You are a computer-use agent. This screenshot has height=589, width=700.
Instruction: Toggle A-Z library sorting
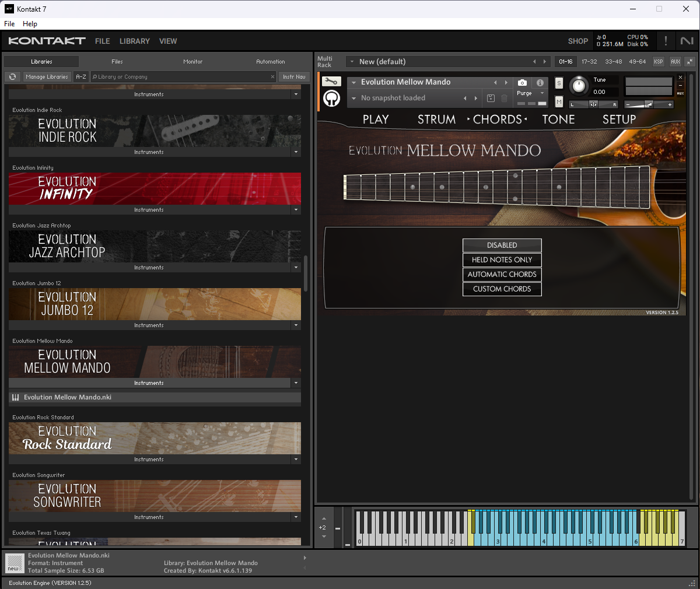(81, 76)
